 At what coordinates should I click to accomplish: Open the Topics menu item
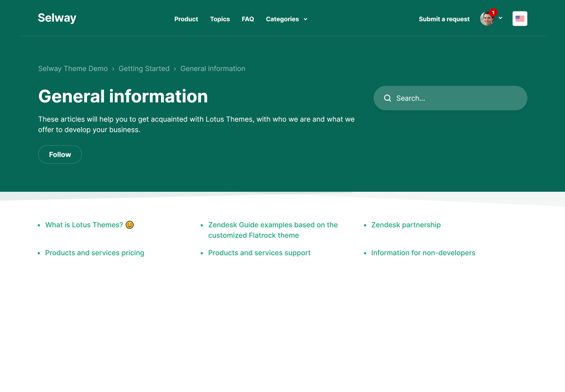(220, 19)
